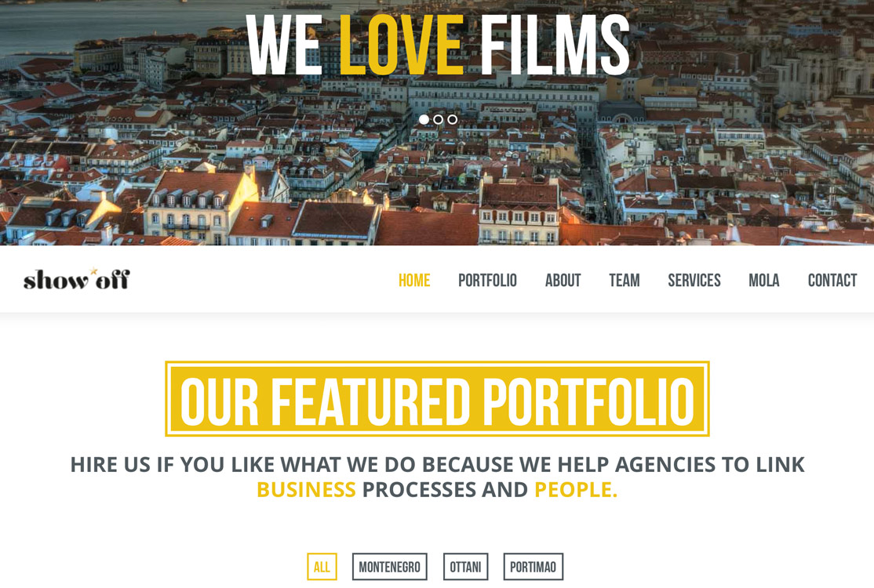Filter portfolio by Portimao
The image size is (874, 588).
[533, 567]
